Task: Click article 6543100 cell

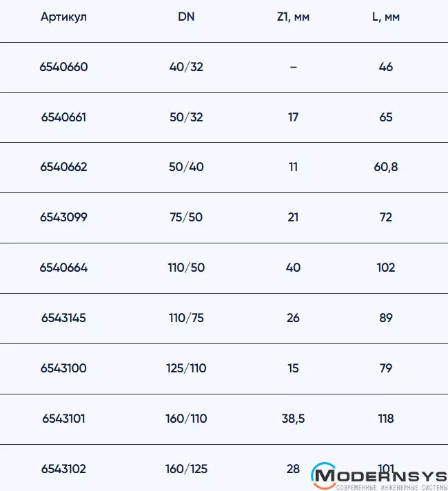Action: [64, 368]
